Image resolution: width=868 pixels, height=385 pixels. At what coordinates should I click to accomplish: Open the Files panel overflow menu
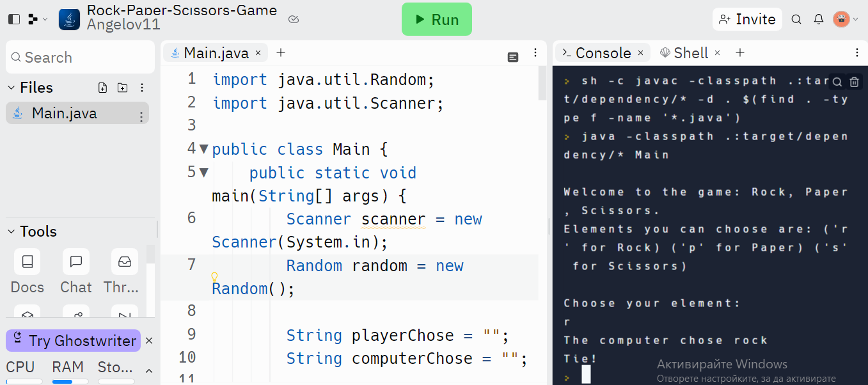point(143,87)
